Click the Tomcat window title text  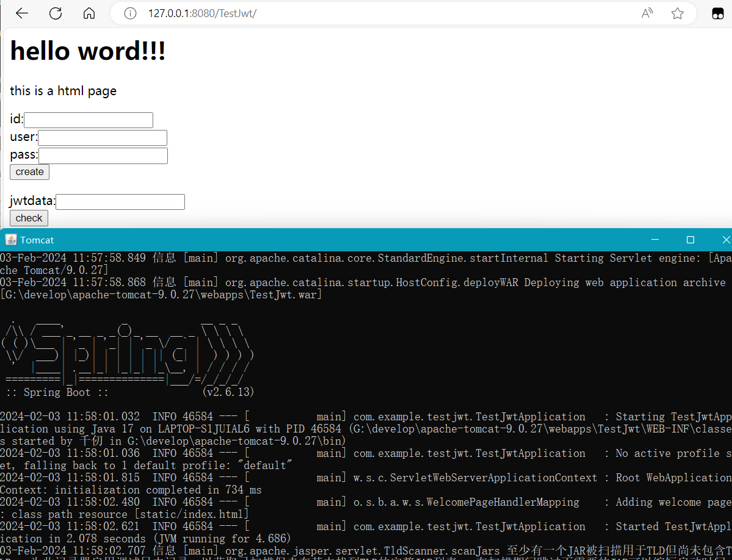click(x=37, y=240)
